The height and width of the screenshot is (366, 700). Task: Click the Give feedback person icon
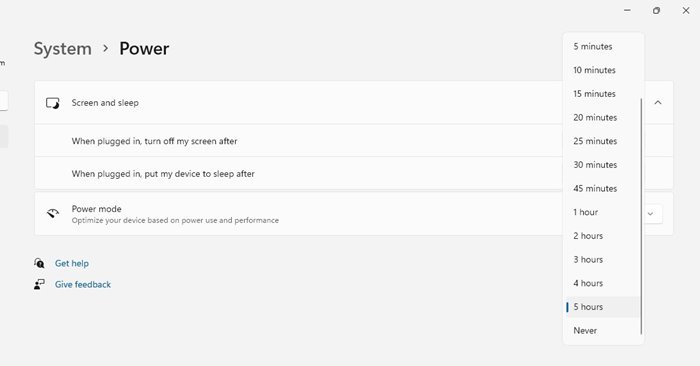39,284
